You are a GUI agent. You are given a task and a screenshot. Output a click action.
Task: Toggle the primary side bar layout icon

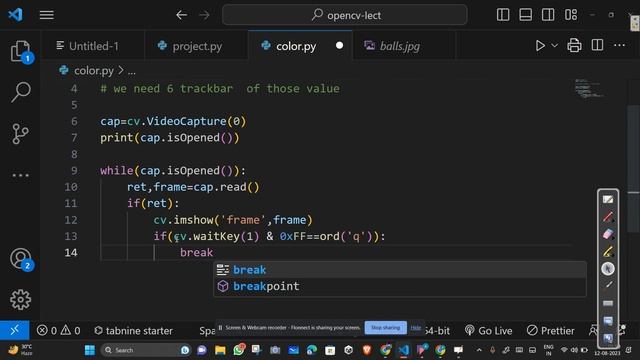pos(503,15)
